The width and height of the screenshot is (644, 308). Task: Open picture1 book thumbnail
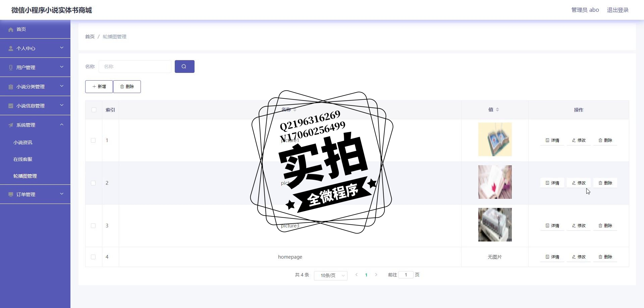point(495,139)
